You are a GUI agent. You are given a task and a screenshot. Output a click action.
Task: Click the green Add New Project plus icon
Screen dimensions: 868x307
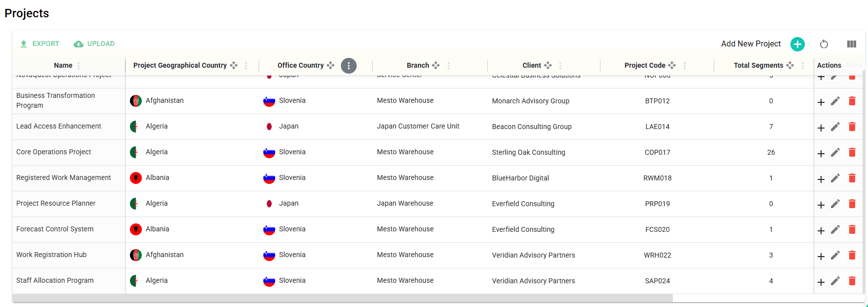tap(797, 44)
